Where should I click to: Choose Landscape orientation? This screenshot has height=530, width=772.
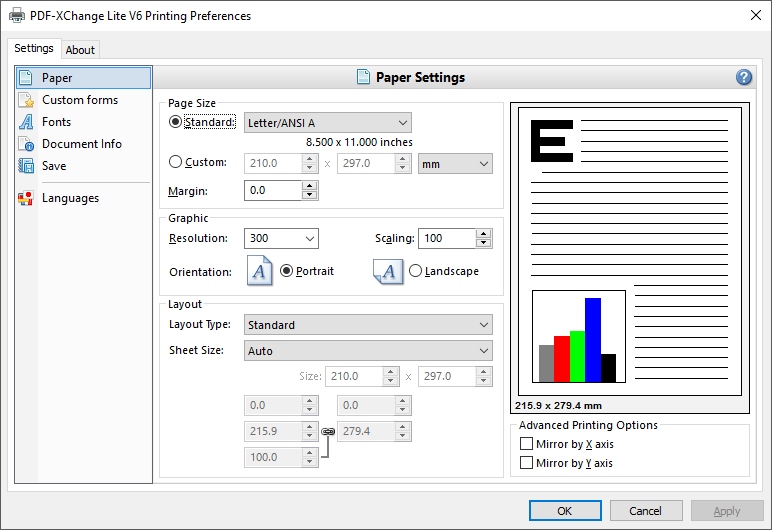coord(415,271)
